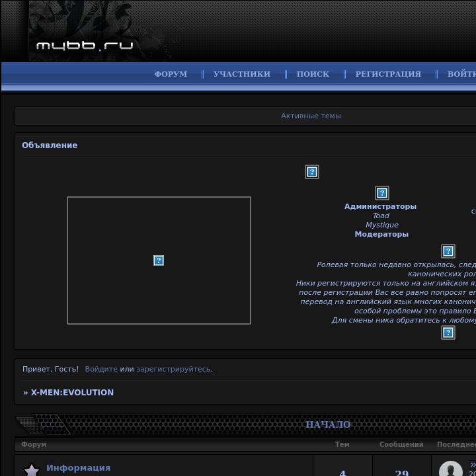Open the Информация forum

tap(78, 467)
